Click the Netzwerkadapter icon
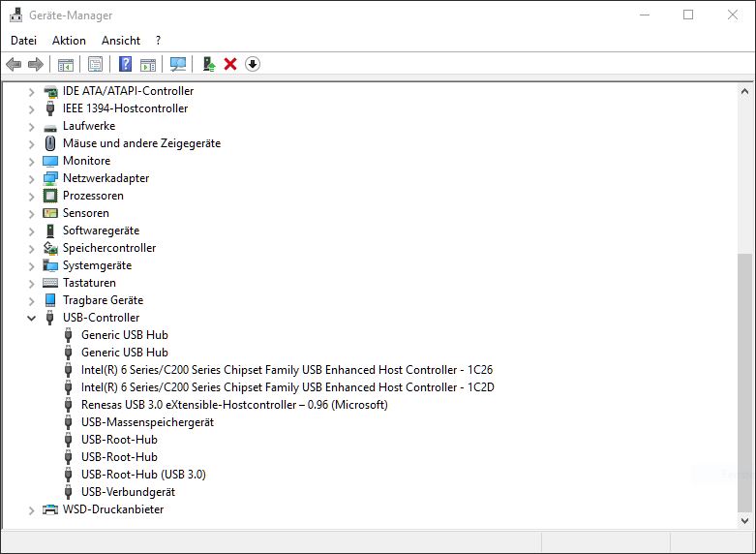Viewport: 756px width, 554px height. point(50,178)
